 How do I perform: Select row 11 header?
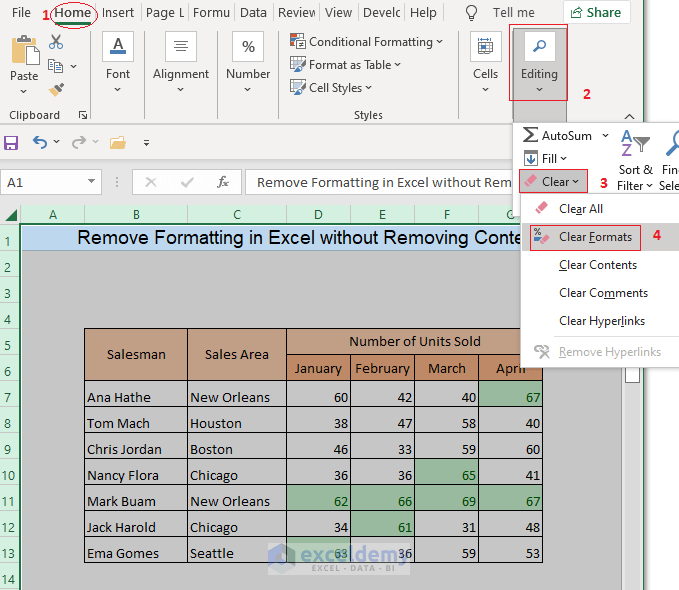coord(9,501)
